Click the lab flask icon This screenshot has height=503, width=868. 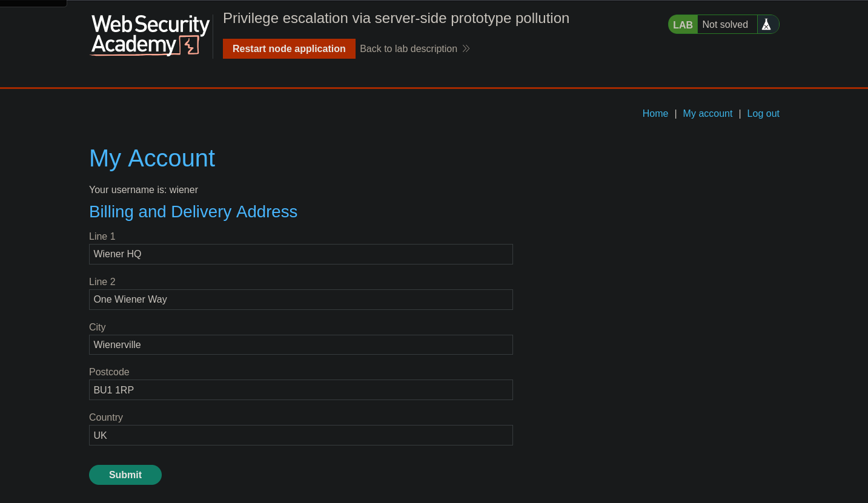coord(766,25)
